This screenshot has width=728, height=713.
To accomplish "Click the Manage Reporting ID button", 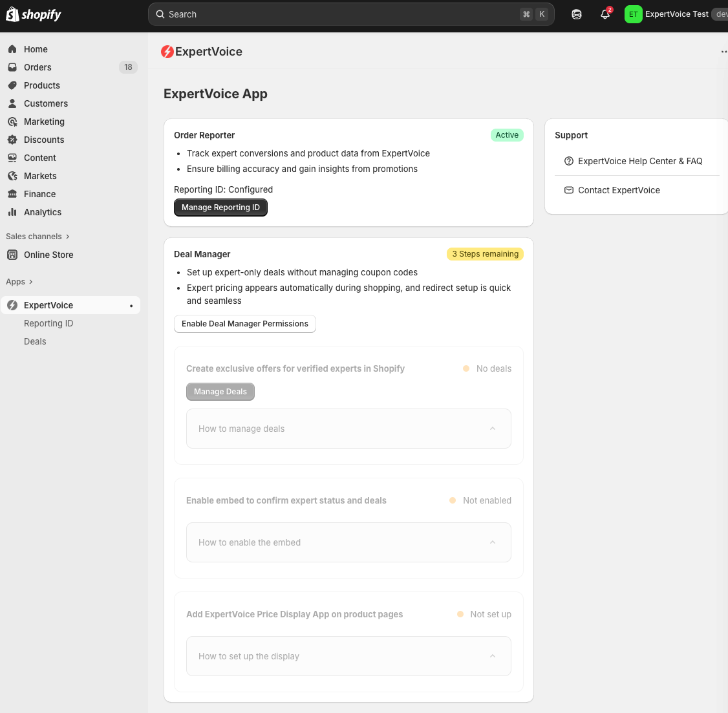I will click(220, 208).
